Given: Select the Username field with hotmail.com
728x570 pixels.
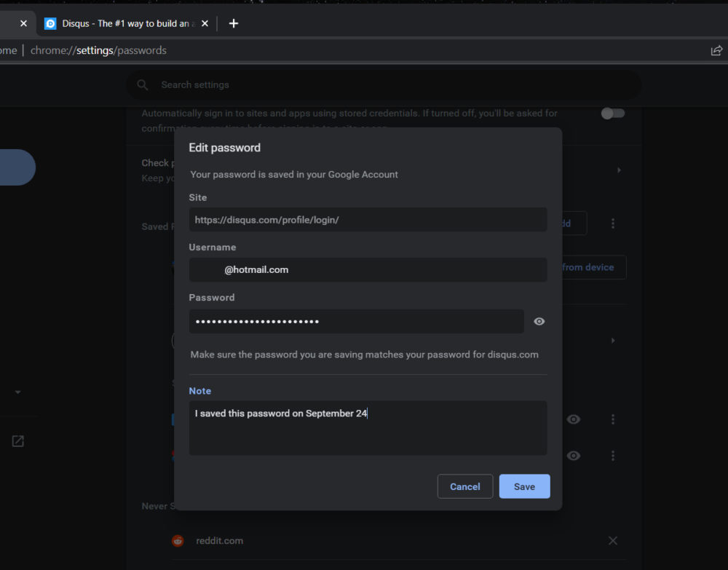Looking at the screenshot, I should (x=368, y=269).
